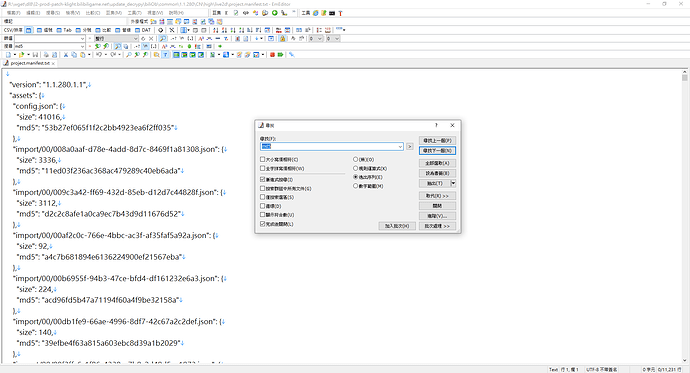Open the 搜尋(S) menu

pyautogui.click(x=53, y=13)
